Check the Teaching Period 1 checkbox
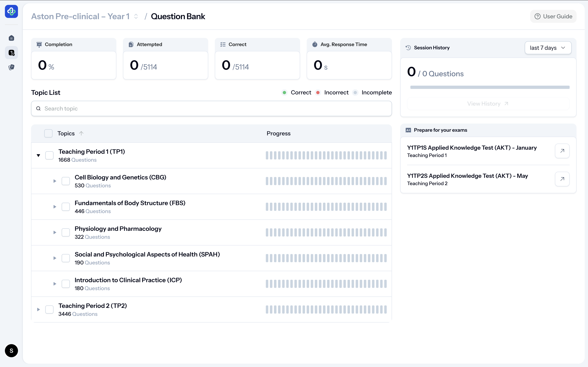 point(49,155)
